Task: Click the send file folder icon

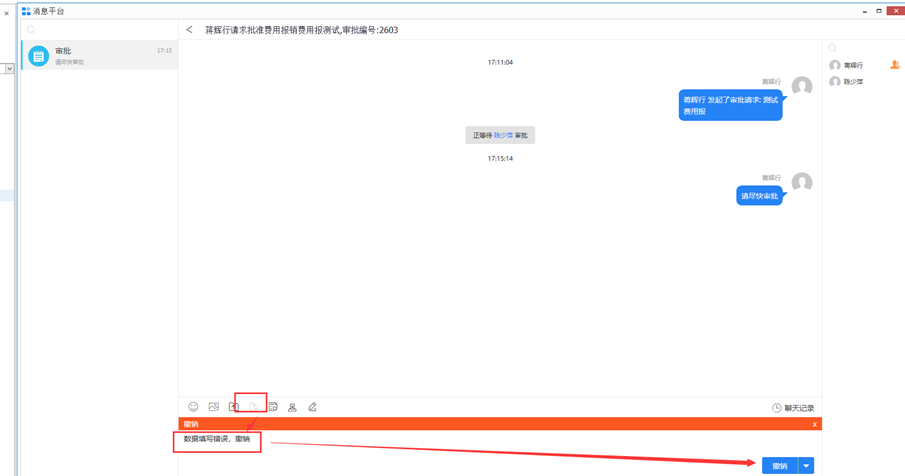Action: (x=233, y=407)
